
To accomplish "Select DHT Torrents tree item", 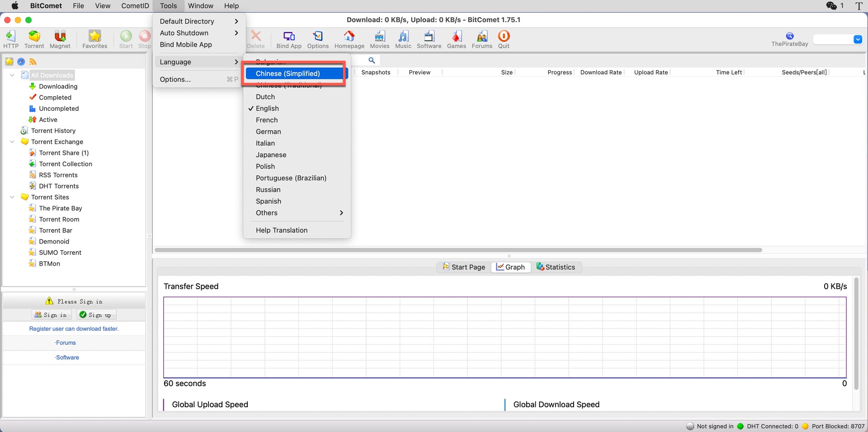I will [59, 186].
